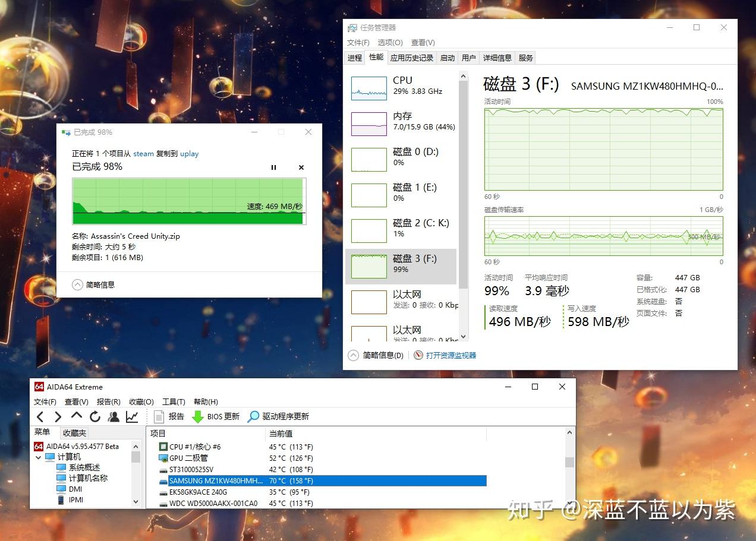This screenshot has height=541, width=756.
Task: Click the back navigation arrow in AIDA64
Action: pos(40,416)
